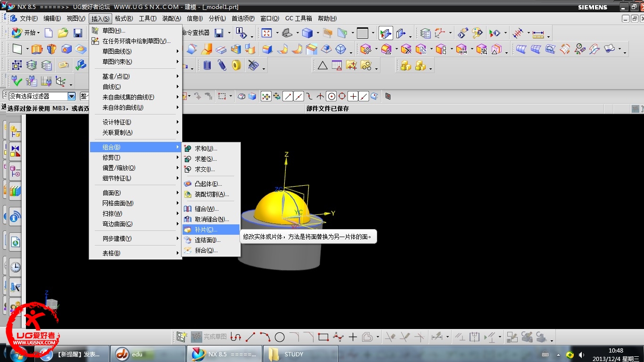Screen dimensions: 644x362
Task: Click the first yellow padlock assembly icon
Action: [406, 66]
